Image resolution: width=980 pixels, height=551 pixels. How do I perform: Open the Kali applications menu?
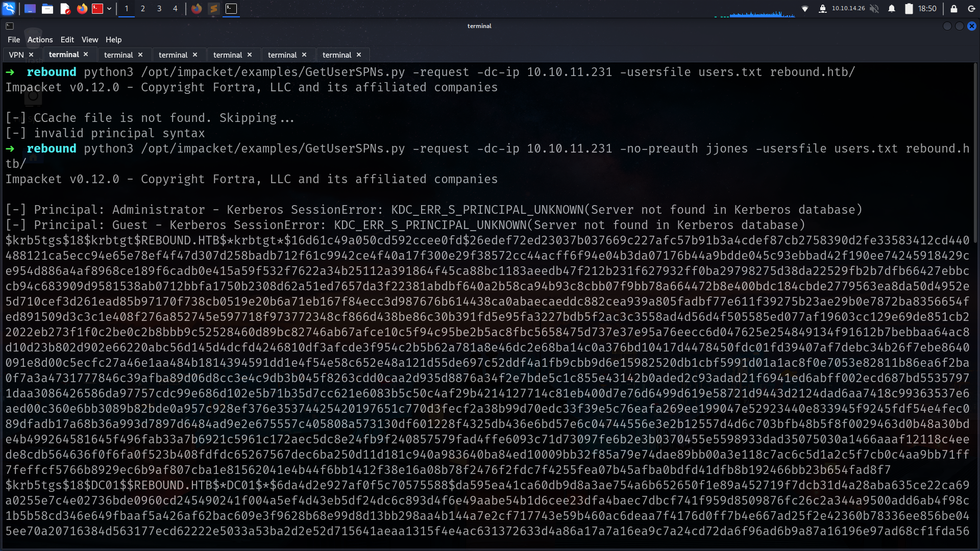pos(9,9)
